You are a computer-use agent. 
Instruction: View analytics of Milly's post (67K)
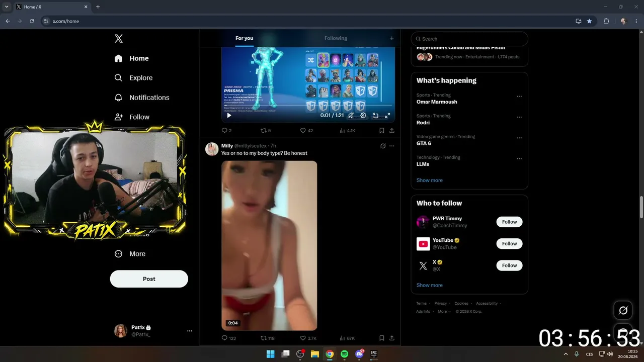tap(347, 338)
